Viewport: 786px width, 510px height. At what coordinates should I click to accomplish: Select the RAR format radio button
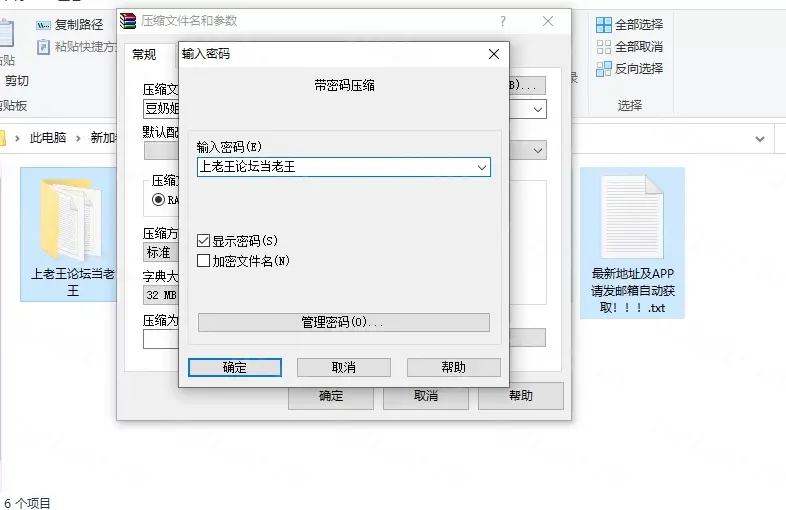tap(158, 200)
